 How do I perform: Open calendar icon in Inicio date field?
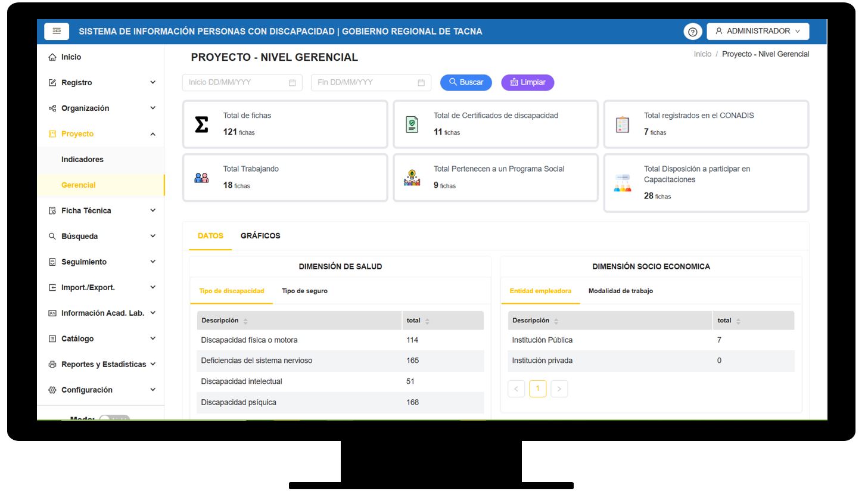[292, 83]
